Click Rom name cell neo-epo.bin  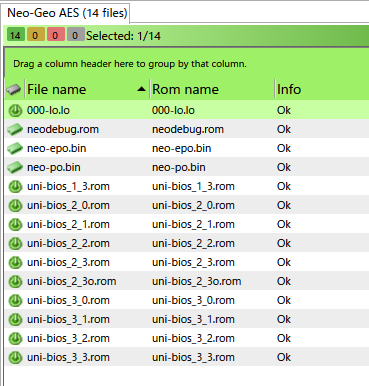(182, 148)
